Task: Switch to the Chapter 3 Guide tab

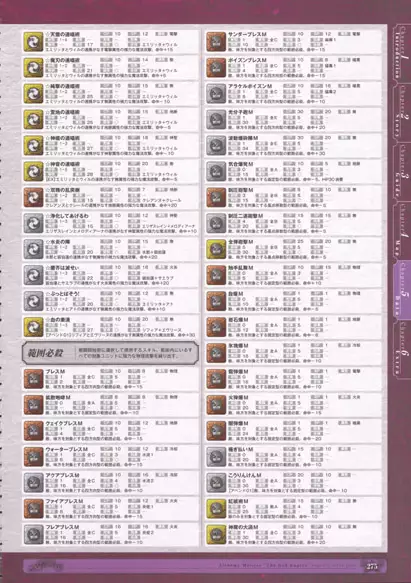Action: (x=402, y=171)
